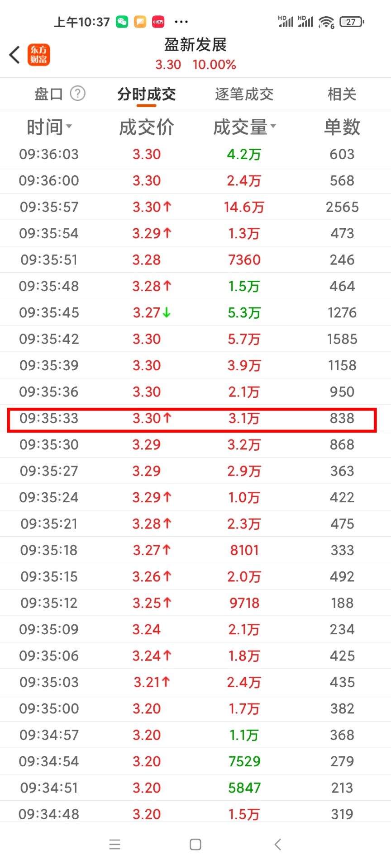This screenshot has width=391, height=868.
Task: Tap the Android recent apps menu icon
Action: point(115,844)
